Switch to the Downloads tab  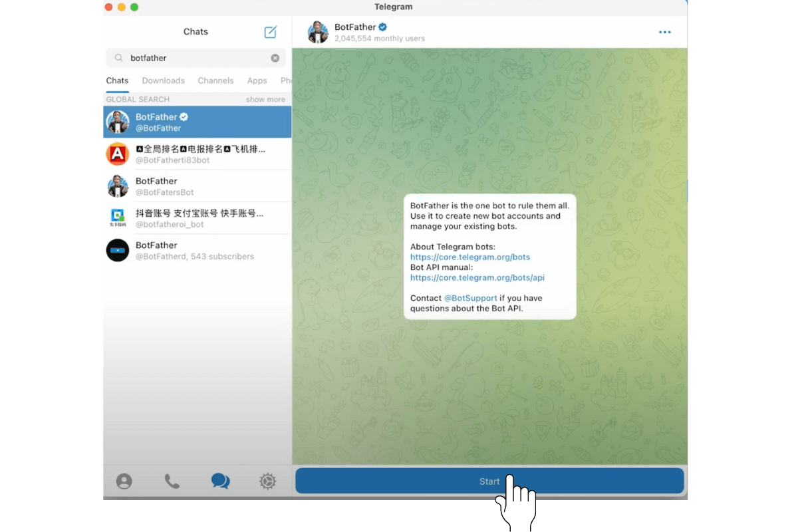click(163, 80)
